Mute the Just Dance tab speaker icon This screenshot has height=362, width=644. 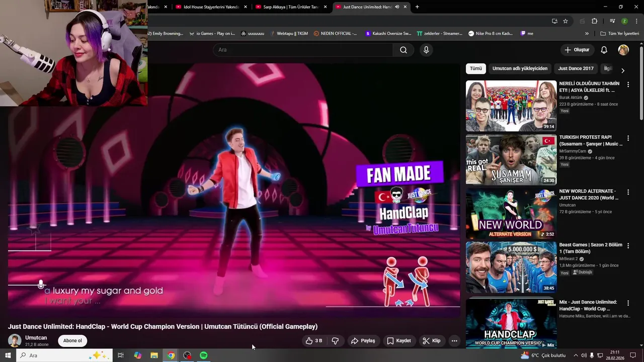tap(397, 7)
